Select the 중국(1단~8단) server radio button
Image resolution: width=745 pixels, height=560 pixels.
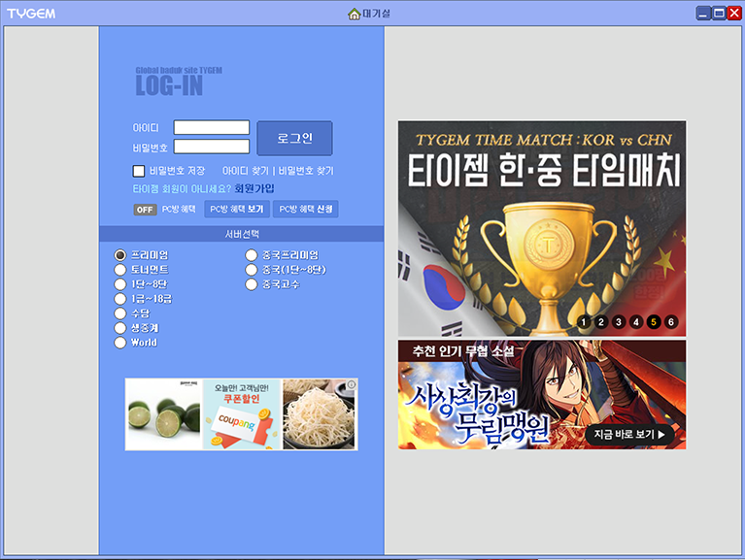pos(252,270)
